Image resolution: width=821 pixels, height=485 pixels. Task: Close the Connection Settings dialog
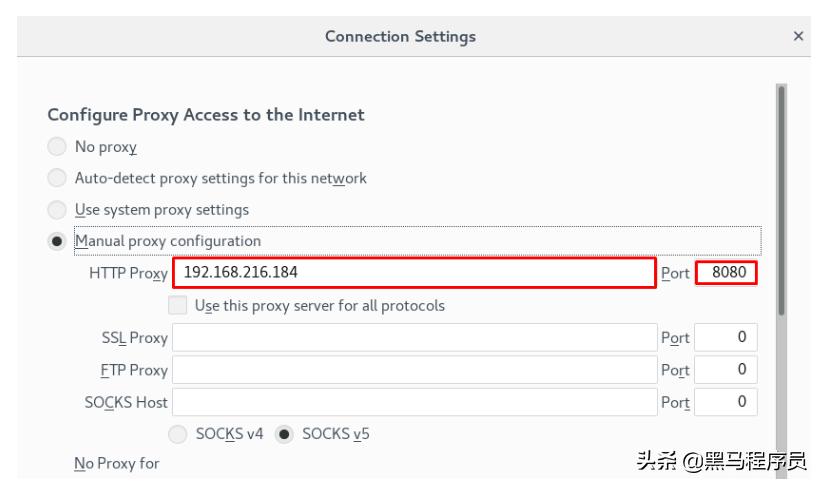798,36
